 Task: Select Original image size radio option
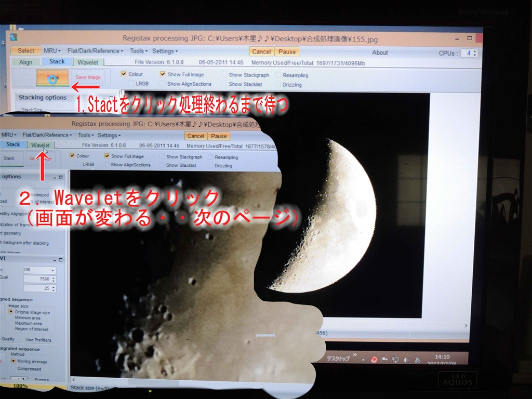tap(11, 312)
